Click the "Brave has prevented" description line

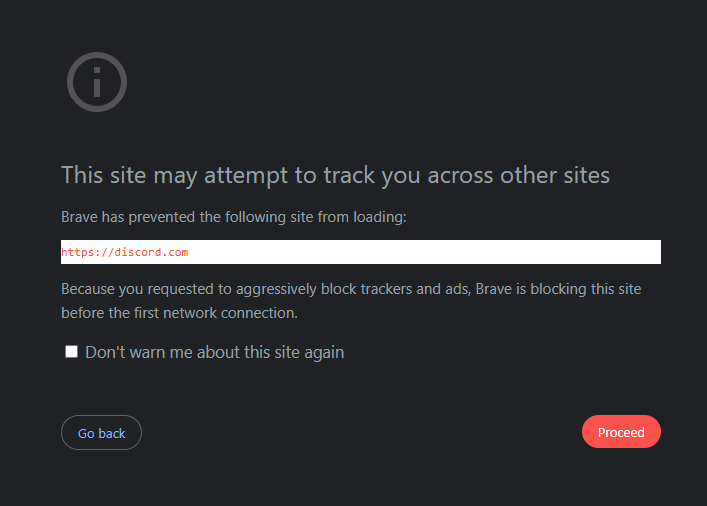(234, 217)
